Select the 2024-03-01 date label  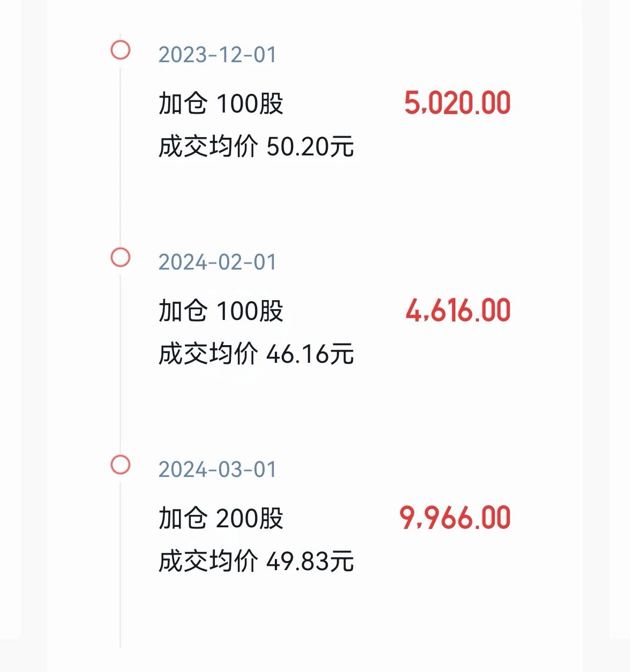[x=217, y=469]
